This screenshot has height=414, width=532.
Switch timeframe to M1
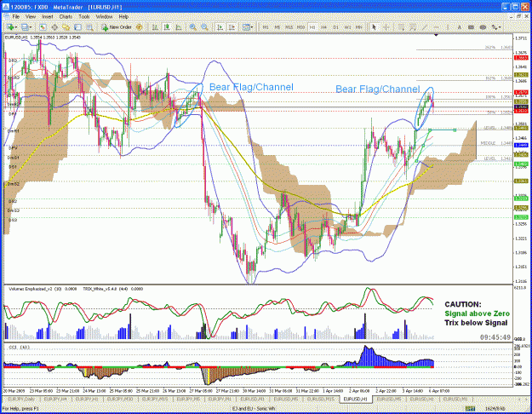click(266, 27)
